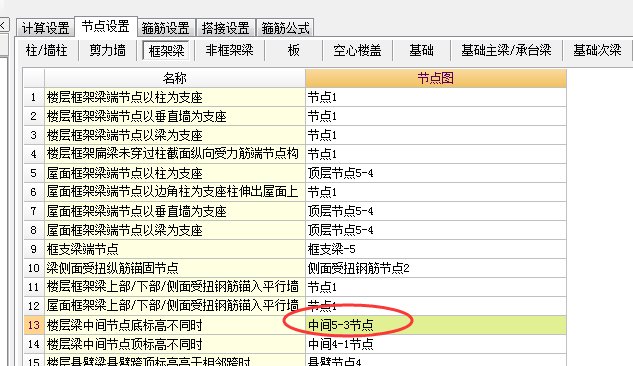Click 节点1 value in row 3

(x=436, y=135)
